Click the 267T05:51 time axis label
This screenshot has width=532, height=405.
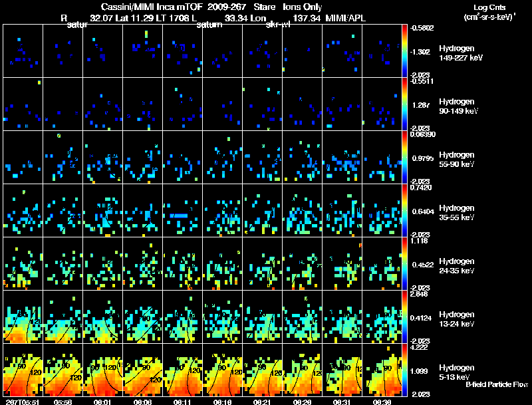click(23, 402)
